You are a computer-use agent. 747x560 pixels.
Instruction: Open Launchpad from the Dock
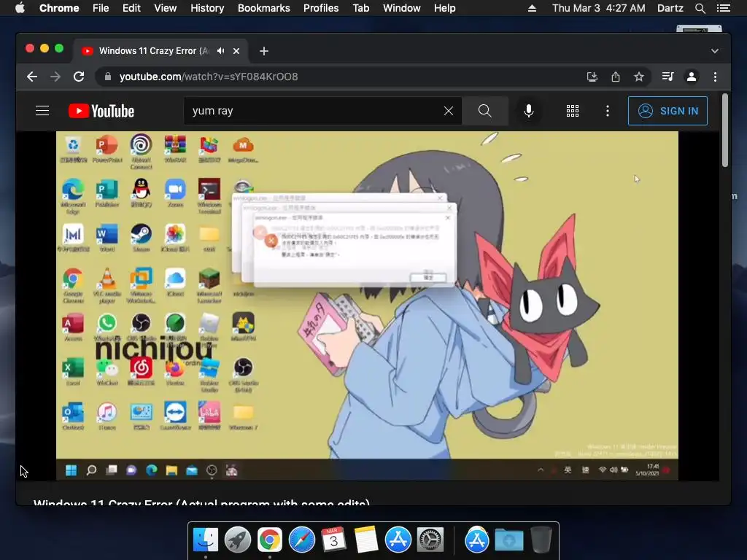[238, 540]
